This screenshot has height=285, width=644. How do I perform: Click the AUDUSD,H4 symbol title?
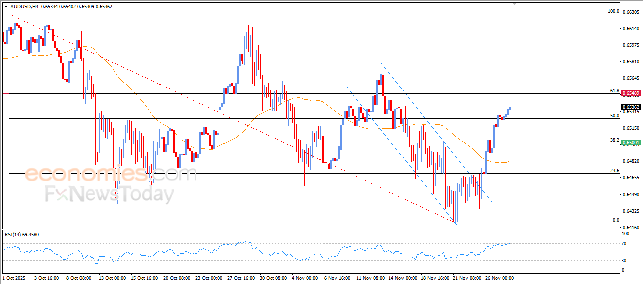[x=23, y=6]
